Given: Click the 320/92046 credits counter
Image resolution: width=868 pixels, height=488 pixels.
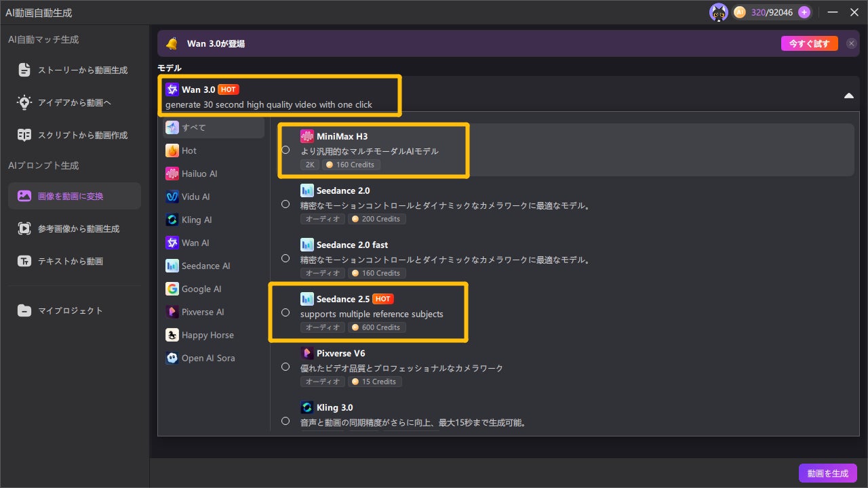Looking at the screenshot, I should 771,12.
